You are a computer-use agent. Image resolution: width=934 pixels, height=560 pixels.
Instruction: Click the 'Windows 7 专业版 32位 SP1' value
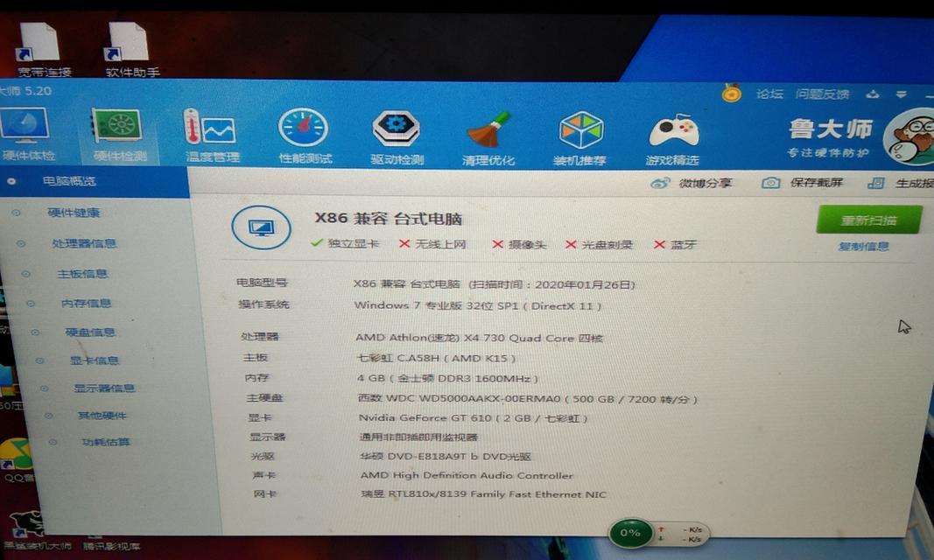coord(436,305)
